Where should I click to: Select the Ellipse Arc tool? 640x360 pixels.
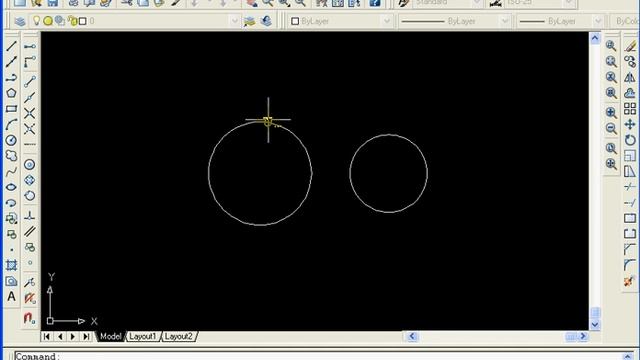[11, 202]
